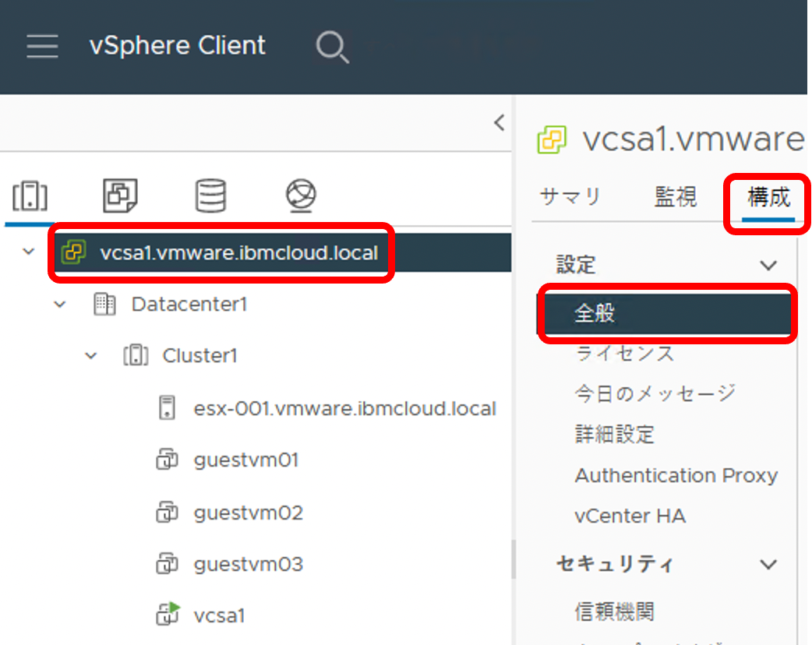Screen dimensions: 812x645
Task: Select guestvm01 in the tree
Action: click(246, 460)
